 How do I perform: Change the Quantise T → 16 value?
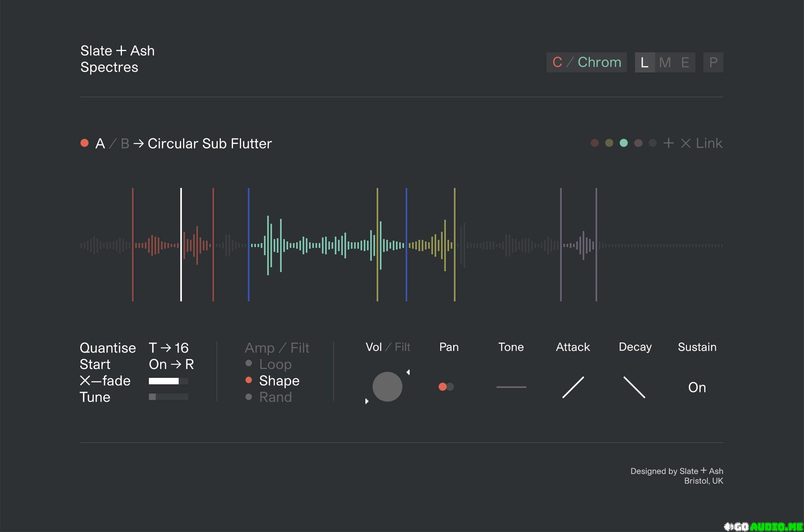pyautogui.click(x=169, y=348)
